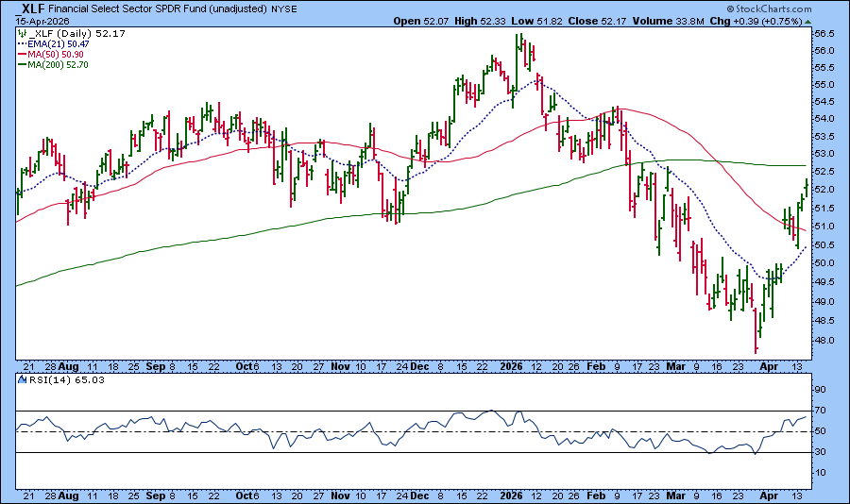Screen dimensions: 850x504
Task: Click the 49.5 price axis label
Action: point(824,282)
